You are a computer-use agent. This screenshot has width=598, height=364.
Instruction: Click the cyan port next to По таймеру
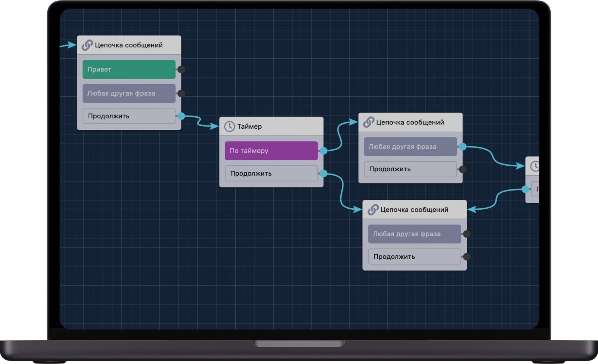coord(323,151)
